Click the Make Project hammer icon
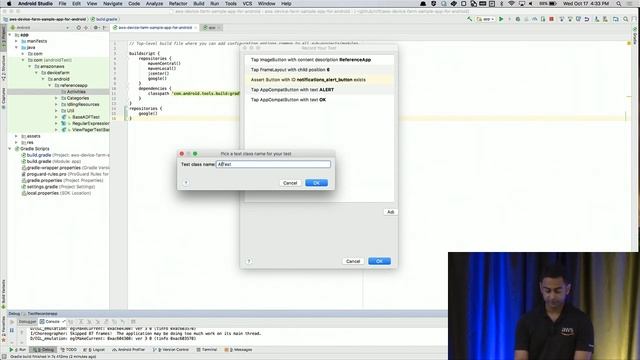The image size is (640, 360). pyautogui.click(x=469, y=19)
